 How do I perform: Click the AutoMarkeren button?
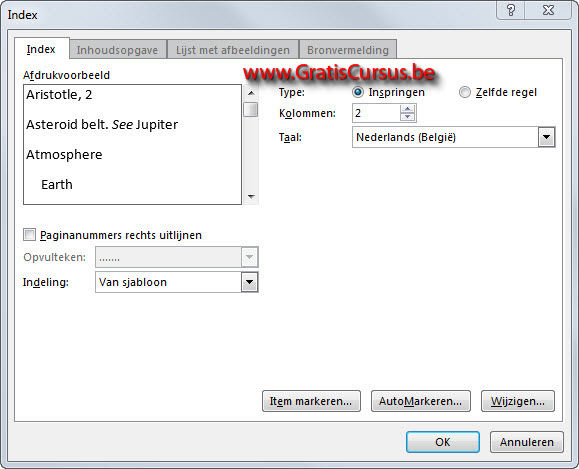[420, 401]
